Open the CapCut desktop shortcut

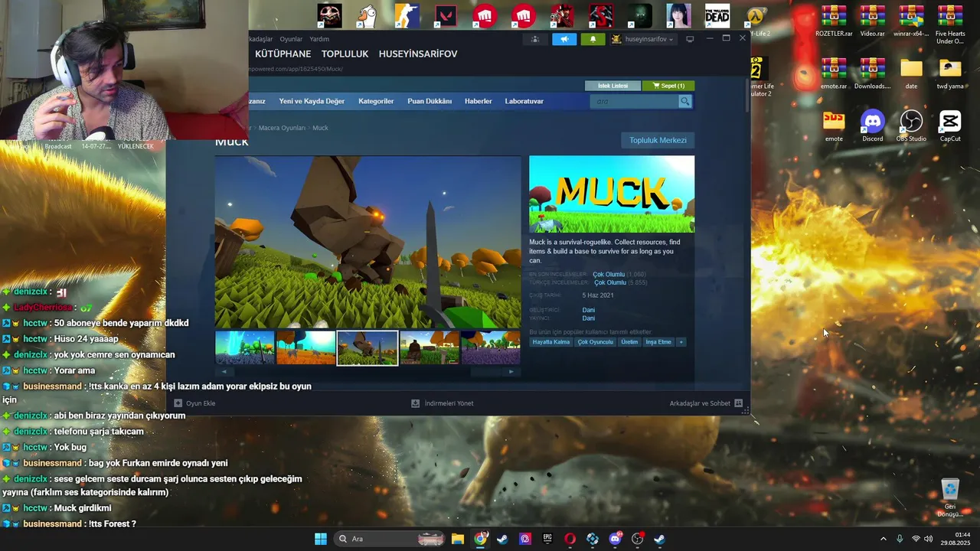950,126
